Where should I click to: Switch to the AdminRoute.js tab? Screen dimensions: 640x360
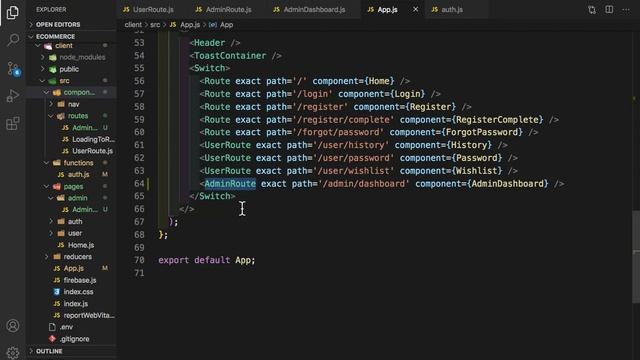tap(223, 9)
